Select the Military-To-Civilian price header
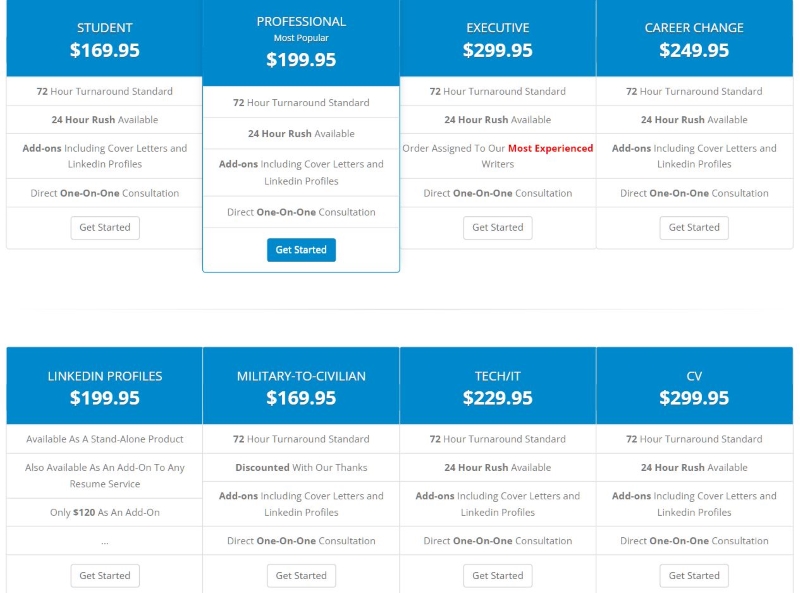This screenshot has height=593, width=800. (x=301, y=386)
